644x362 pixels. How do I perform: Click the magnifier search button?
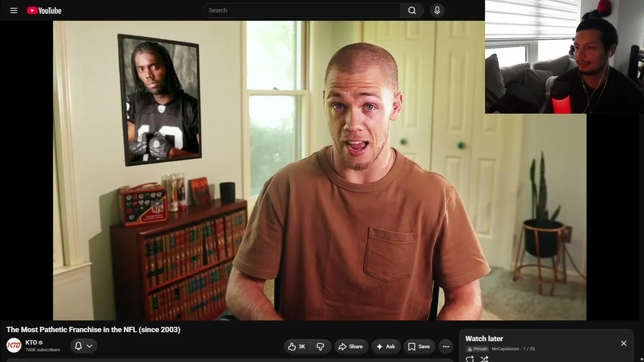click(412, 10)
